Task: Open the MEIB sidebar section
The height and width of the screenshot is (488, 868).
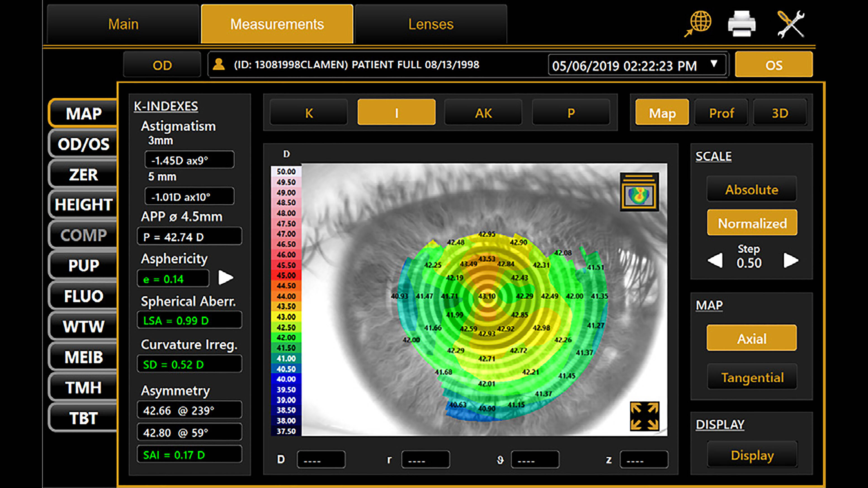Action: pos(83,357)
